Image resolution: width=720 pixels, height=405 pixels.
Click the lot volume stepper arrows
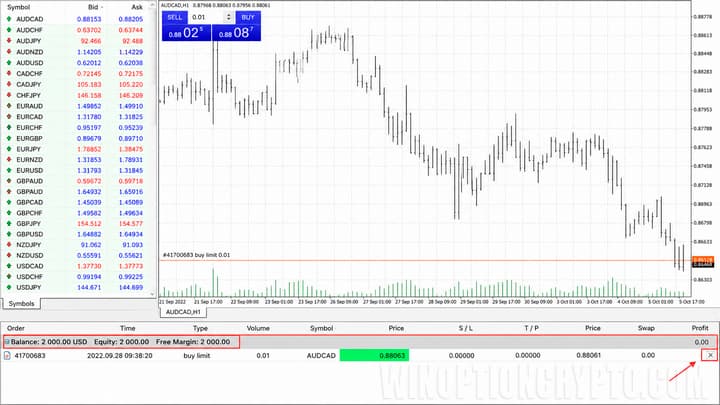[x=229, y=17]
